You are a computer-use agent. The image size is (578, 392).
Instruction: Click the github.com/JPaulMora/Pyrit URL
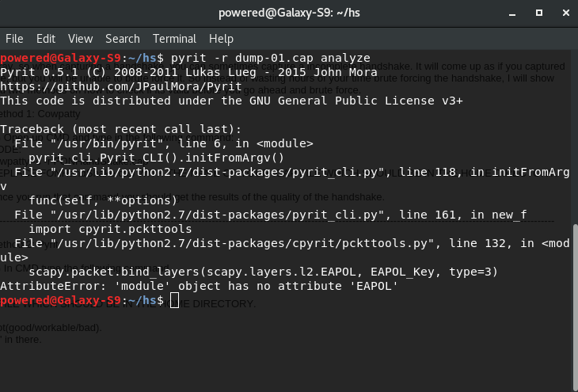(x=121, y=86)
